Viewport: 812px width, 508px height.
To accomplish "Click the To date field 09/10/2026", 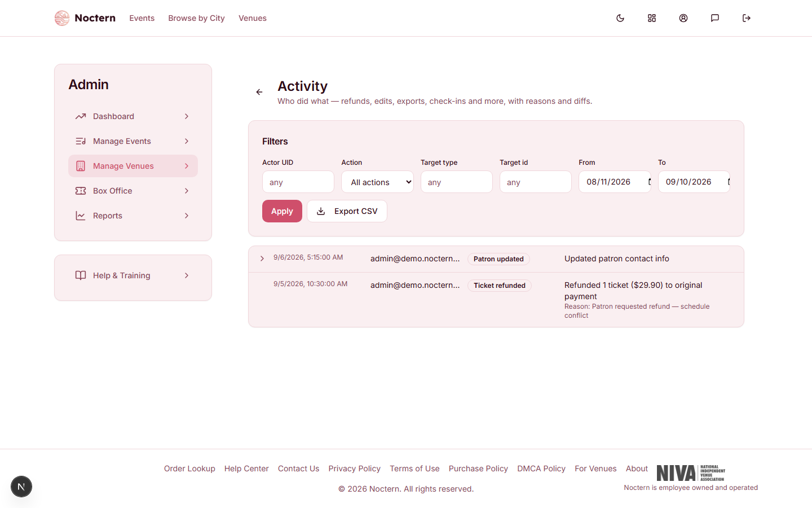I will tap(694, 182).
